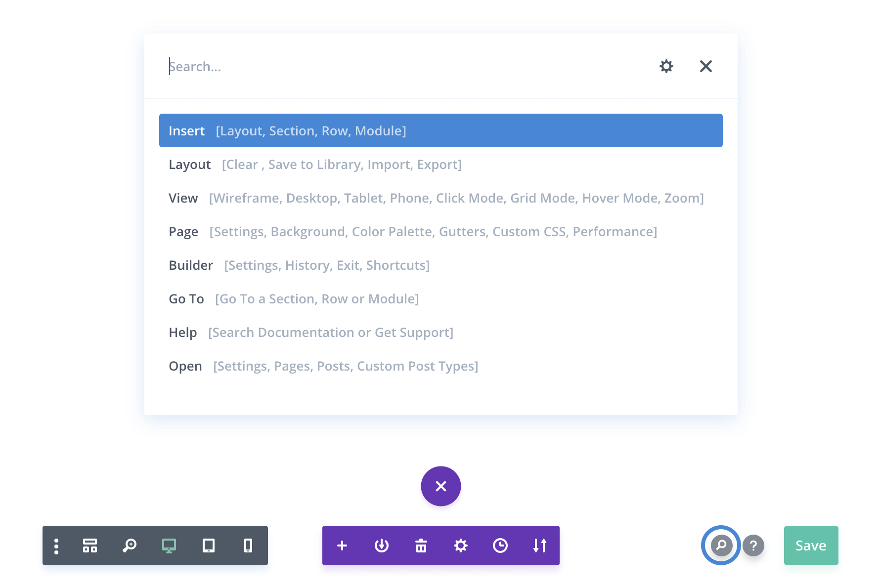The image size is (880, 588).
Task: Select Wireframe view mode
Action: coord(90,546)
